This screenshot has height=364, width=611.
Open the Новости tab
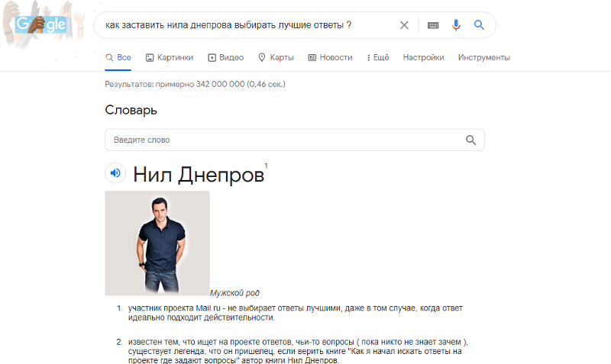[331, 58]
